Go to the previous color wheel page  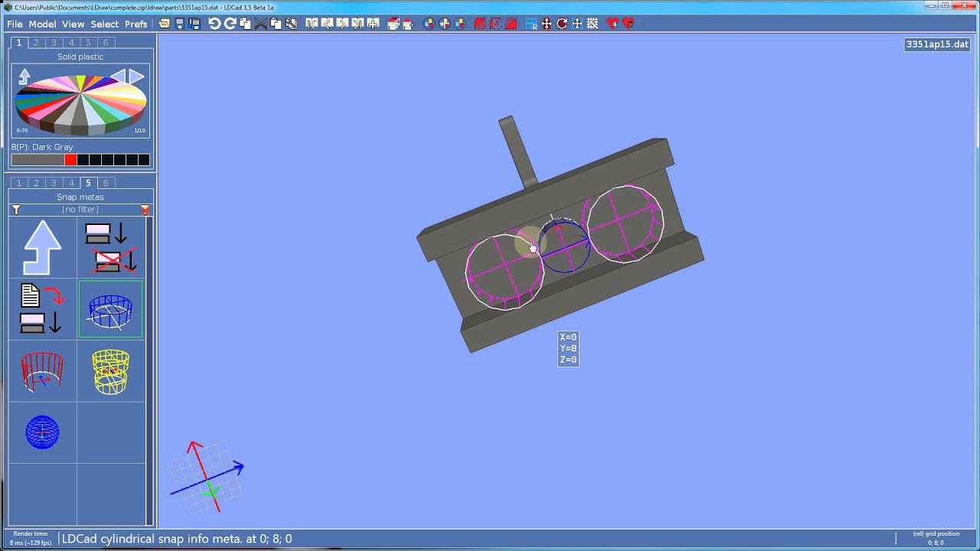(x=118, y=76)
